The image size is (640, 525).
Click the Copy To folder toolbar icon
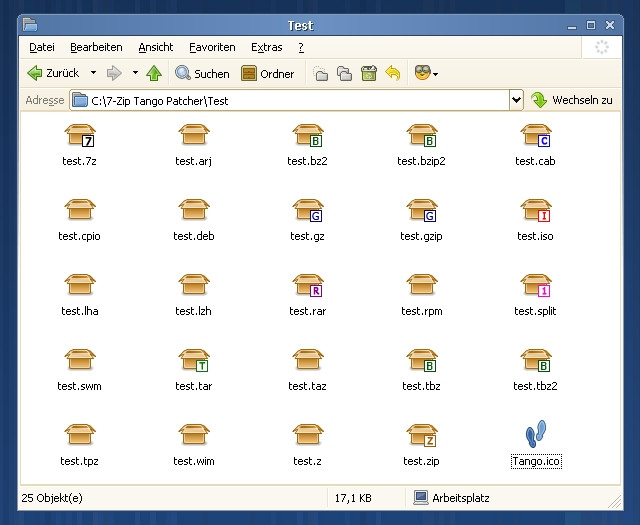(344, 73)
